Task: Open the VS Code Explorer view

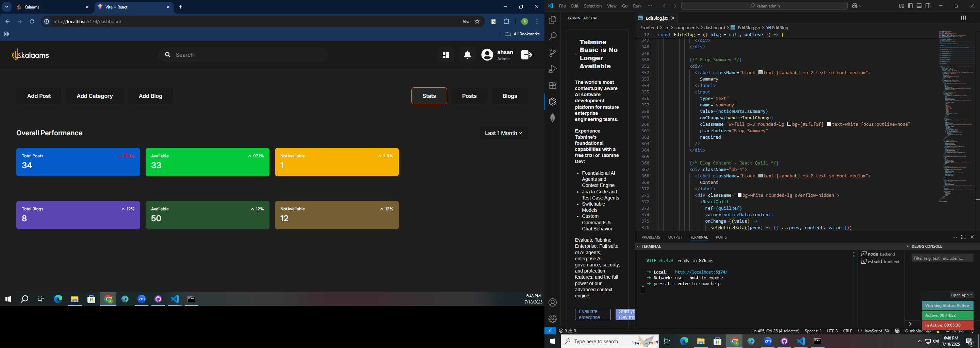Action: [552, 20]
